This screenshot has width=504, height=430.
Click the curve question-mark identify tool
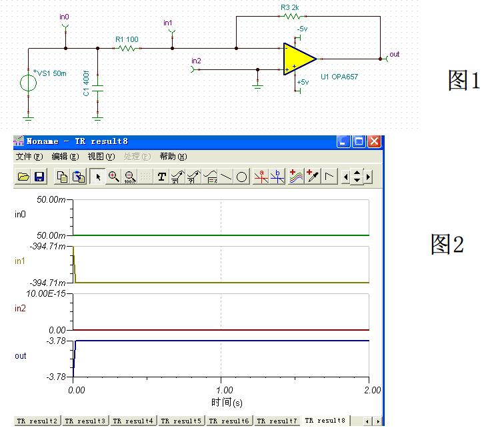click(x=193, y=177)
